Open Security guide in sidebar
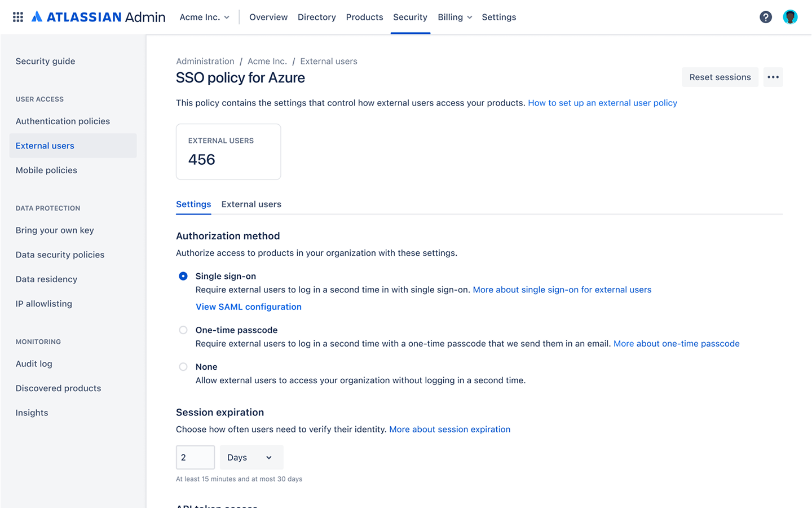Screen dimensions: 812x508 [45, 61]
